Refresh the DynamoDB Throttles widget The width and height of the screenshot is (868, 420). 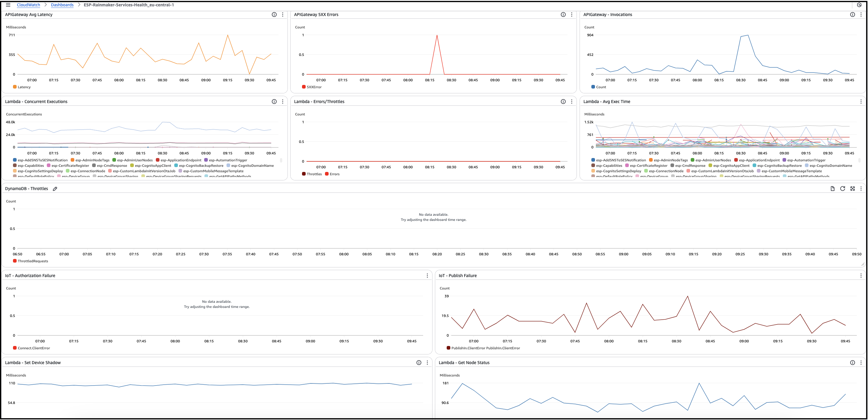[842, 189]
